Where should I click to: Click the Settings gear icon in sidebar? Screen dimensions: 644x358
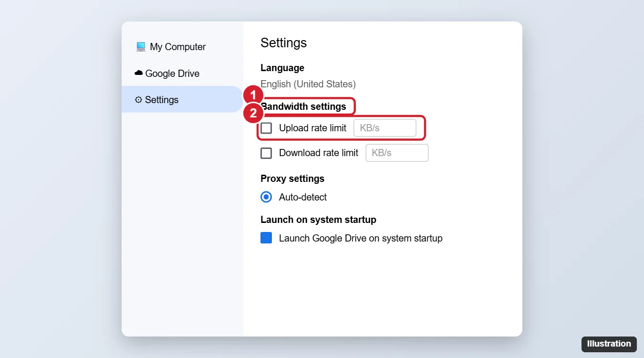tap(138, 100)
